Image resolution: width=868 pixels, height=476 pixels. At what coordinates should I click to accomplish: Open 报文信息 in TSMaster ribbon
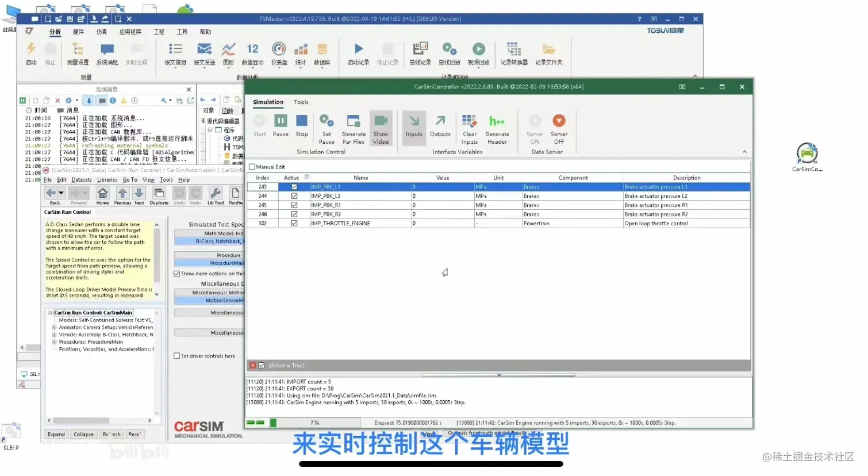click(175, 54)
